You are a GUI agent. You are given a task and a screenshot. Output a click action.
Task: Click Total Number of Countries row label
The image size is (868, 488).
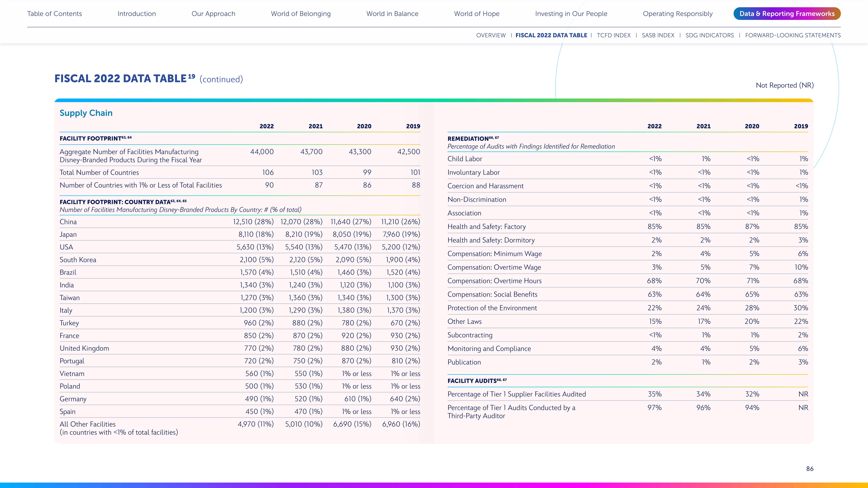click(99, 172)
